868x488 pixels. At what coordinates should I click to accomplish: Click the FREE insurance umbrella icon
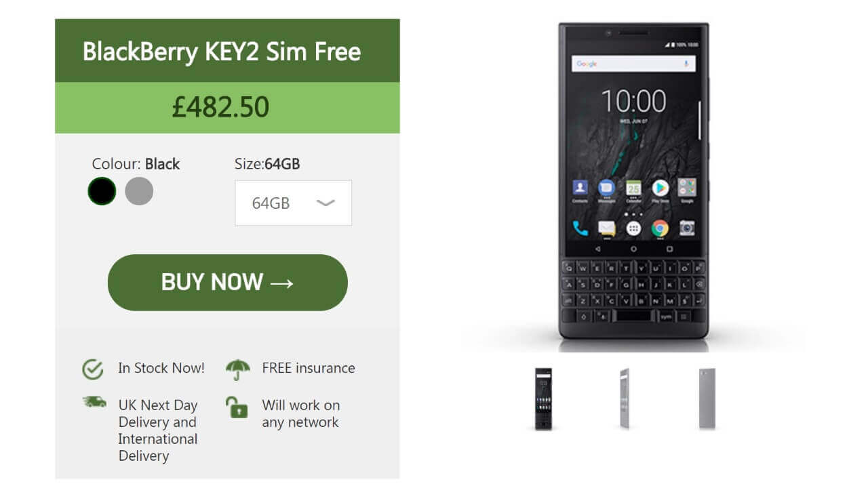[x=237, y=369]
